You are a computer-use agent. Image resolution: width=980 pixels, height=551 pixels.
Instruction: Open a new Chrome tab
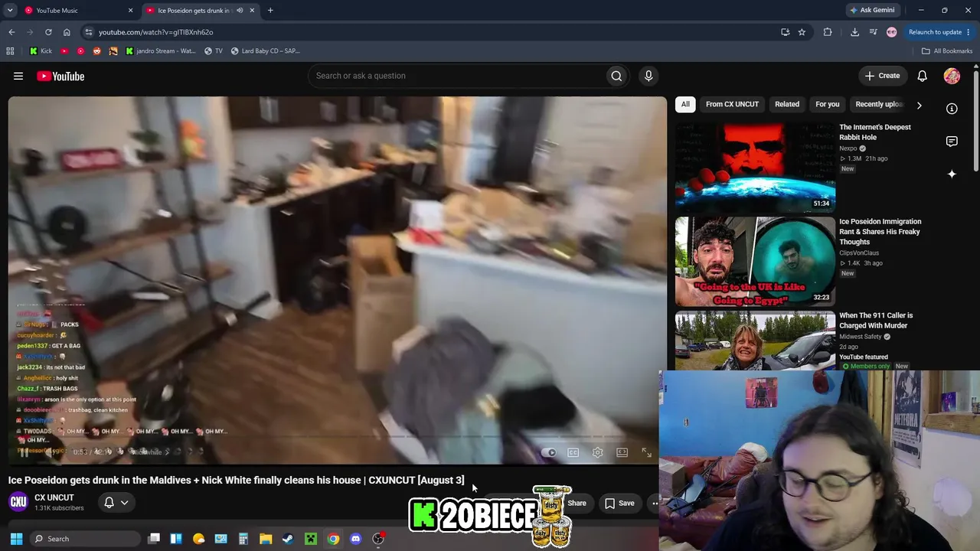pos(270,11)
